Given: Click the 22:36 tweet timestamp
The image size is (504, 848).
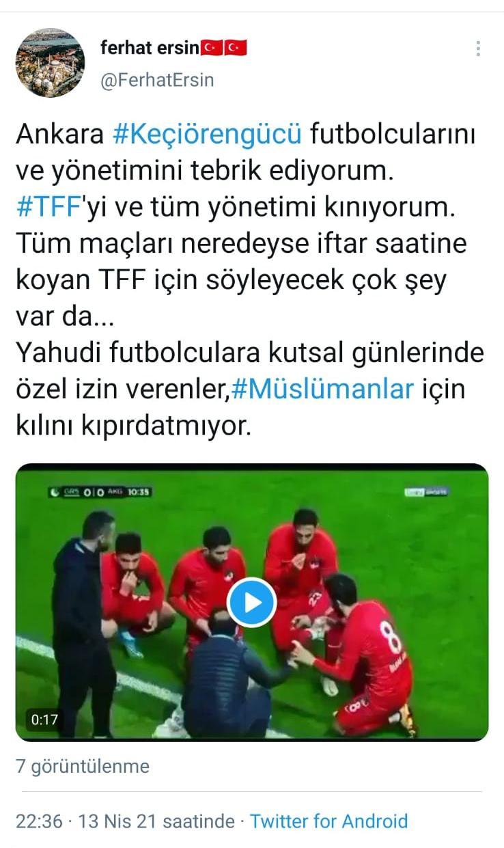Looking at the screenshot, I should (x=39, y=821).
